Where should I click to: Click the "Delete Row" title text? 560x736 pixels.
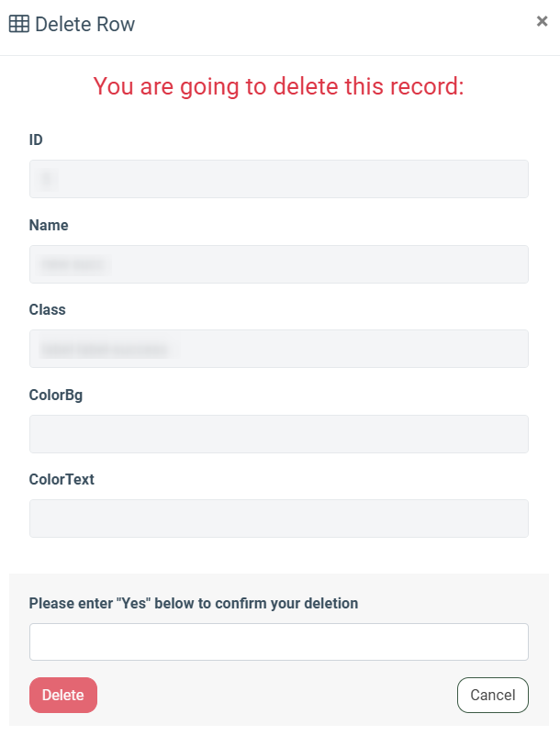84,25
